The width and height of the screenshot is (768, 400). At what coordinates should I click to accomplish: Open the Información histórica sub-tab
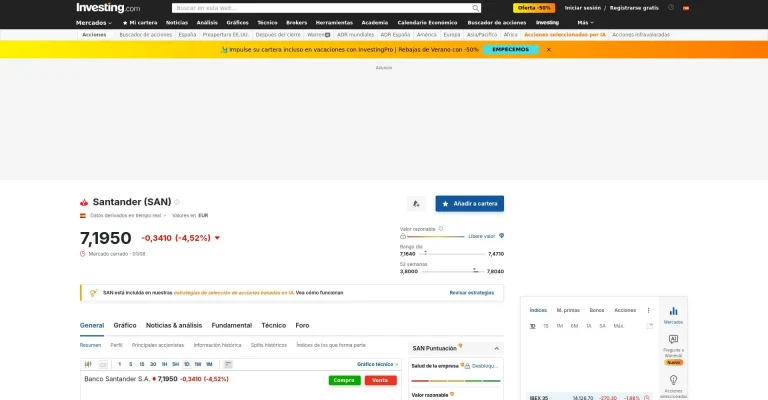(217, 345)
